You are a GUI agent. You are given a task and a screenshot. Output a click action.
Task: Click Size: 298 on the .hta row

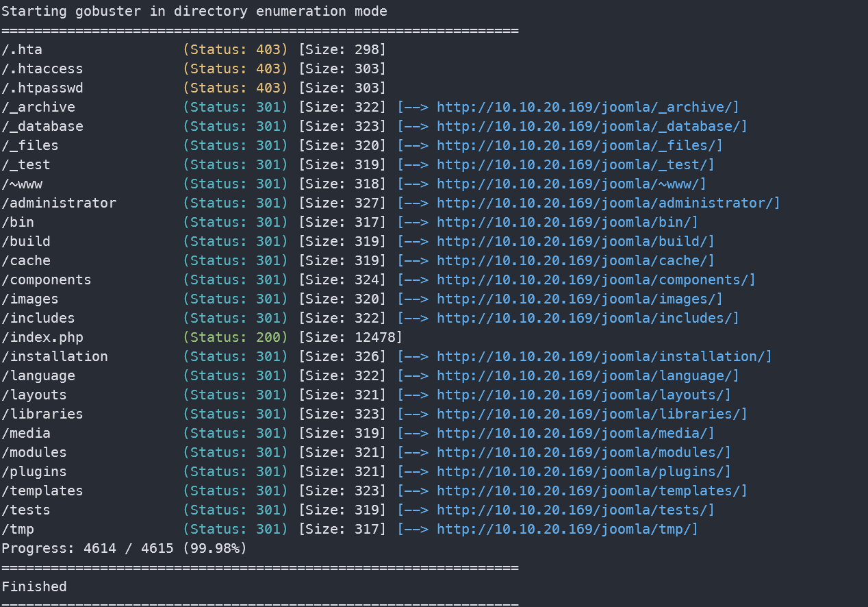pyautogui.click(x=342, y=49)
